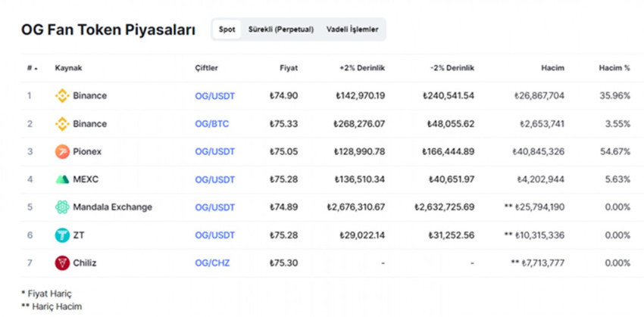
Task: Click the price ₺75.05
Action: 284,152
